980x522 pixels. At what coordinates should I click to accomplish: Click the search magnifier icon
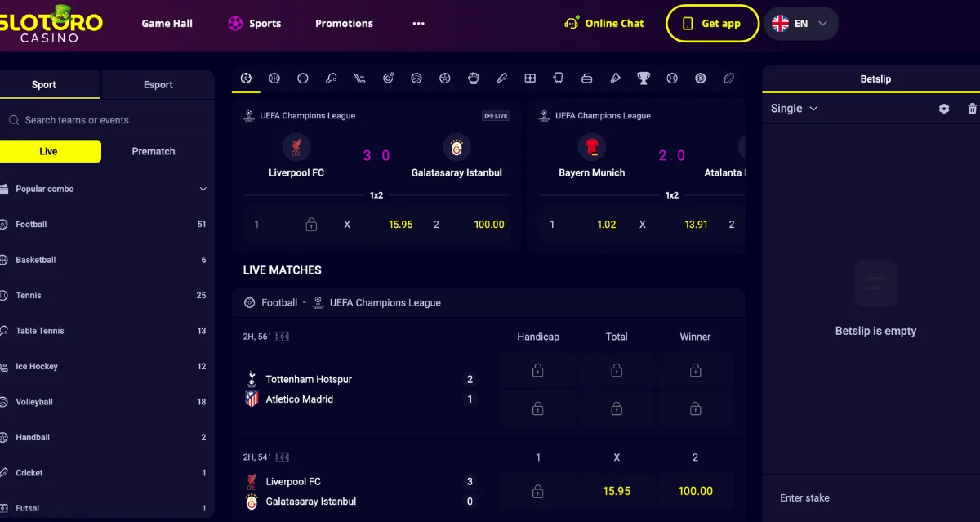click(14, 120)
